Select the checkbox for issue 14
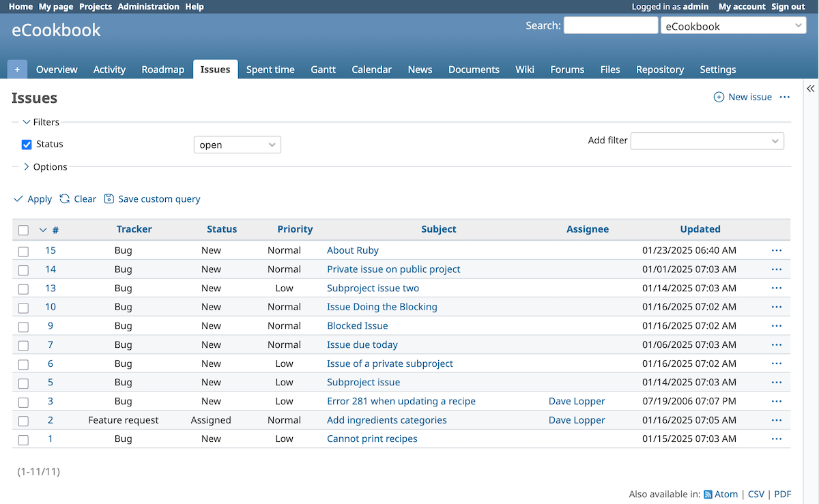Screen dimensions: 819x504 tap(23, 269)
